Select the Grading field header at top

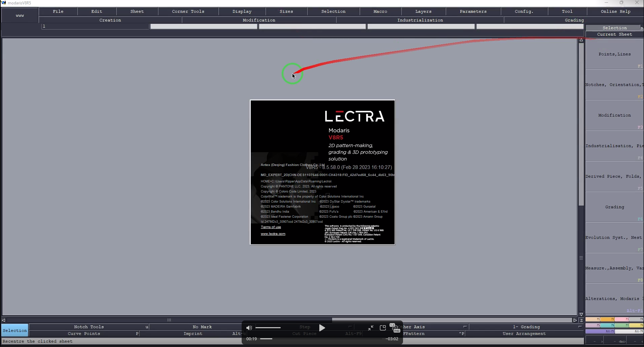[574, 20]
